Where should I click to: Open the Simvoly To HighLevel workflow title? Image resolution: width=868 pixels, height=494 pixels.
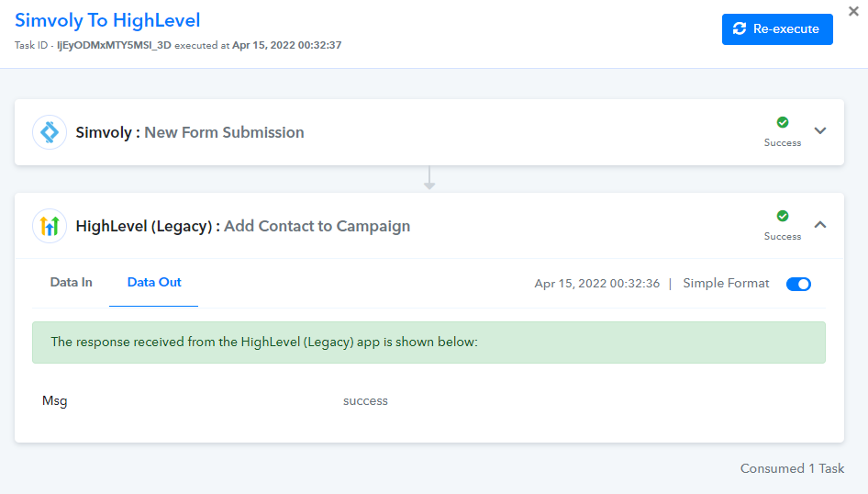[x=107, y=20]
